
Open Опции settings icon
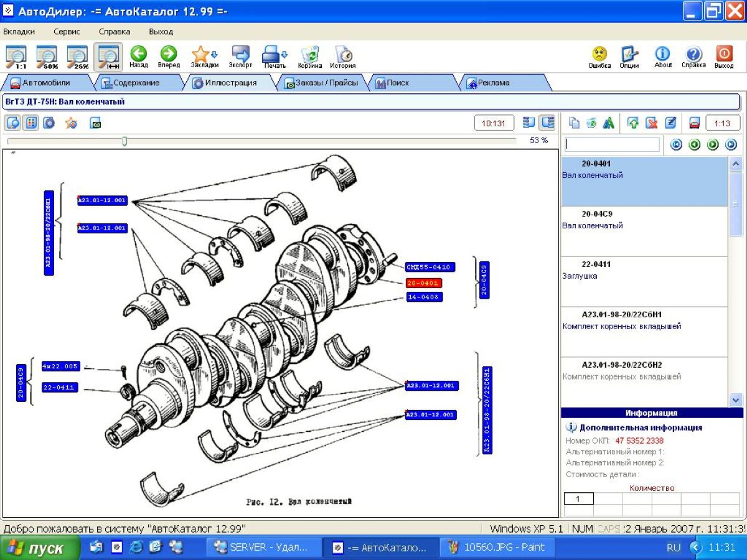(x=629, y=55)
